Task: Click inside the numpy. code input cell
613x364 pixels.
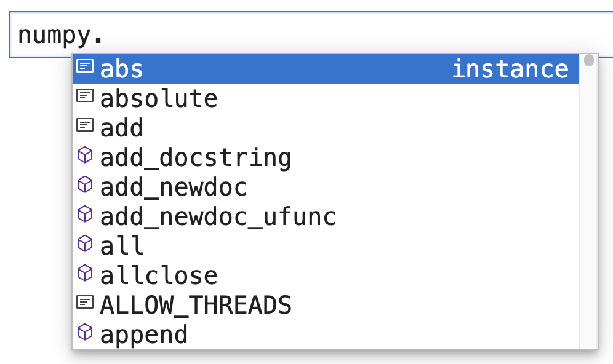Action: click(x=308, y=34)
